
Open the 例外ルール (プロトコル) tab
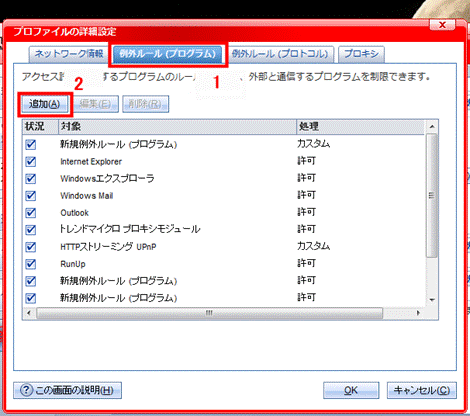pos(280,54)
